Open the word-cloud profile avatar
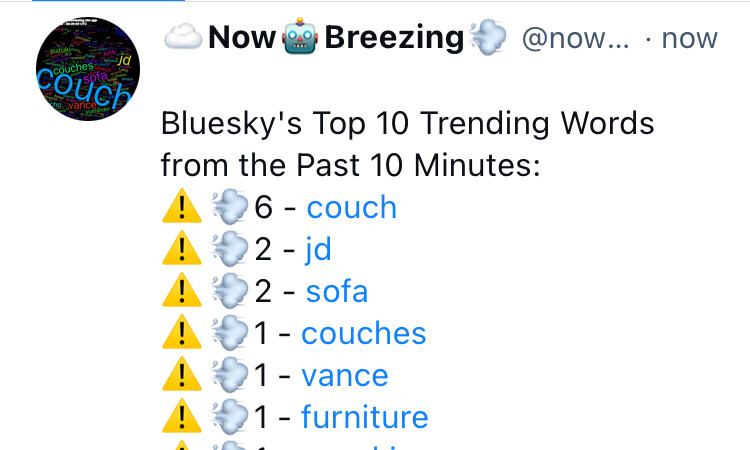Screen dimensions: 750x450 [x=88, y=68]
